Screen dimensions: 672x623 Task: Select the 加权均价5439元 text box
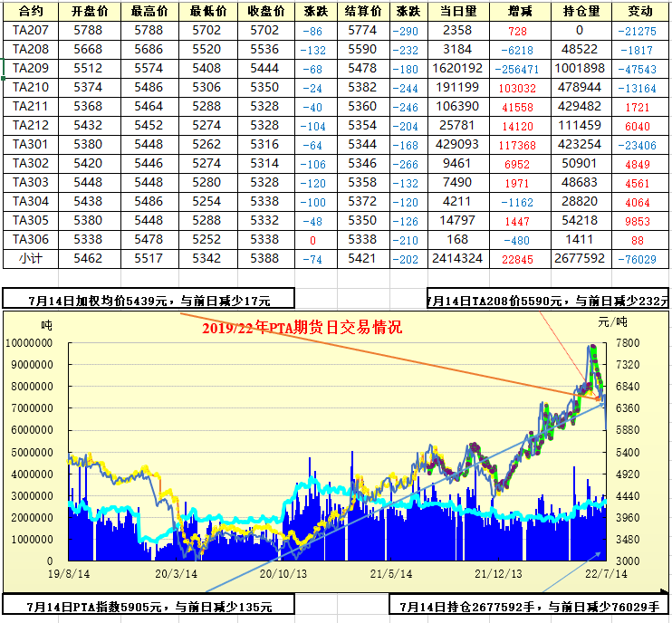(x=149, y=301)
